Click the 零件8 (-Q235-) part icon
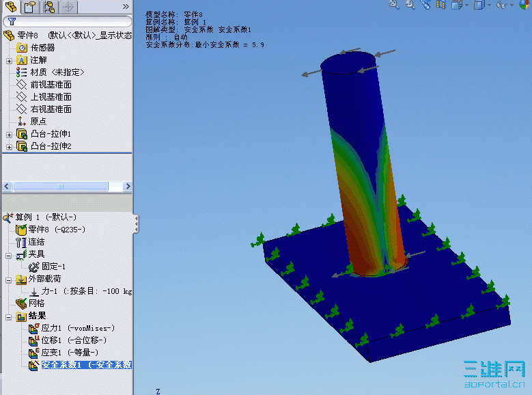The width and height of the screenshot is (532, 395). point(20,230)
